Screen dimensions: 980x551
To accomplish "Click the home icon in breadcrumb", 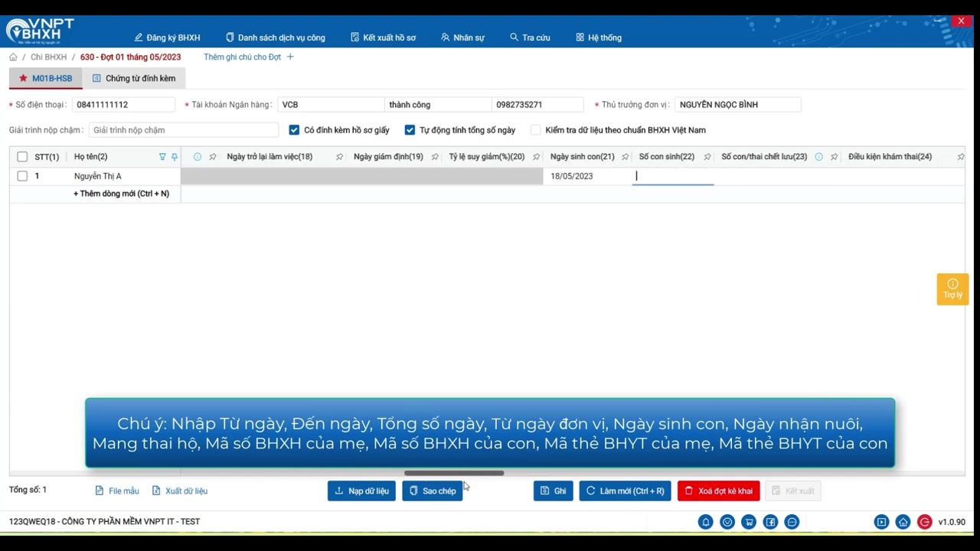I will pyautogui.click(x=13, y=57).
